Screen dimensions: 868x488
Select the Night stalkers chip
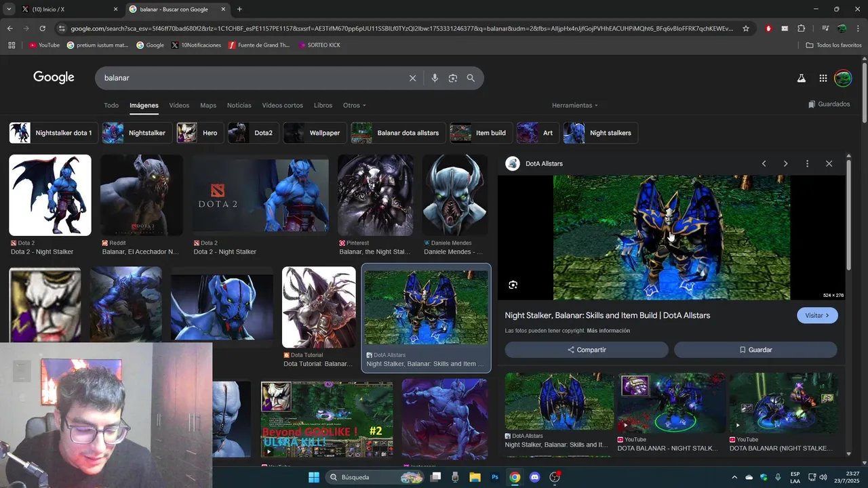(x=600, y=133)
